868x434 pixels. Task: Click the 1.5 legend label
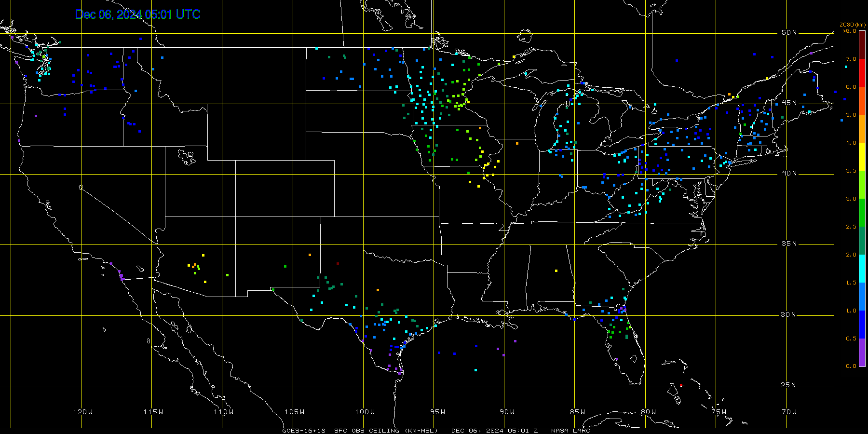[x=851, y=283]
